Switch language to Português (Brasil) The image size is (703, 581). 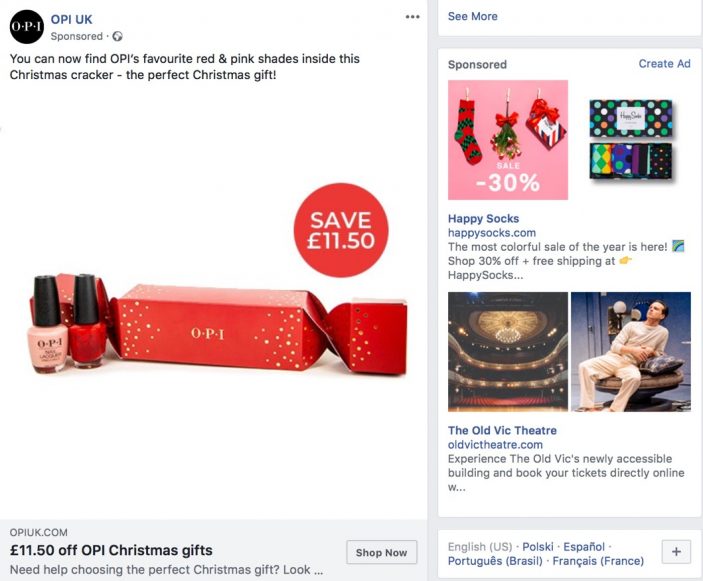point(495,561)
